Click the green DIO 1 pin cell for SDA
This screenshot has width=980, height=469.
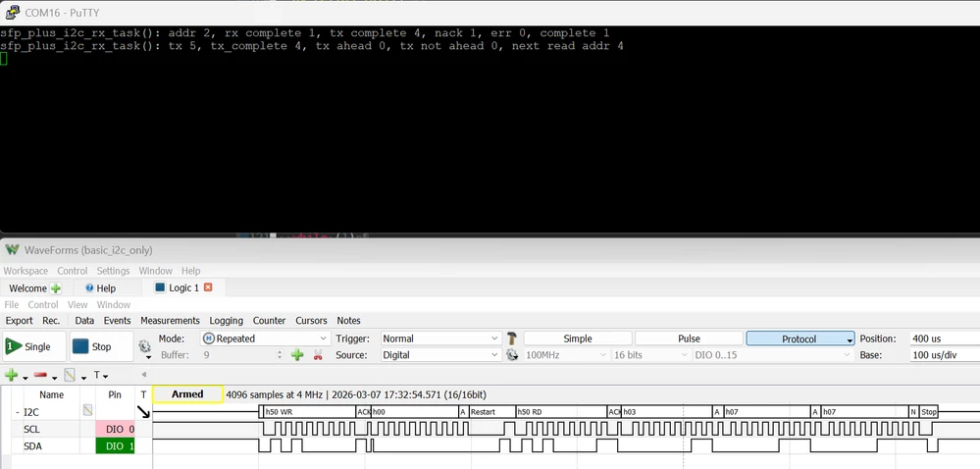115,445
